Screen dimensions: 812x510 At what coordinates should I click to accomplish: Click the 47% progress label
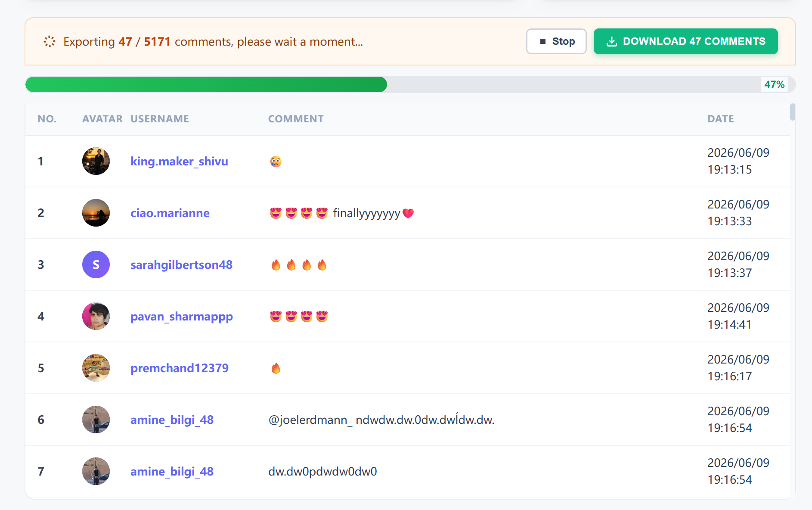click(774, 84)
